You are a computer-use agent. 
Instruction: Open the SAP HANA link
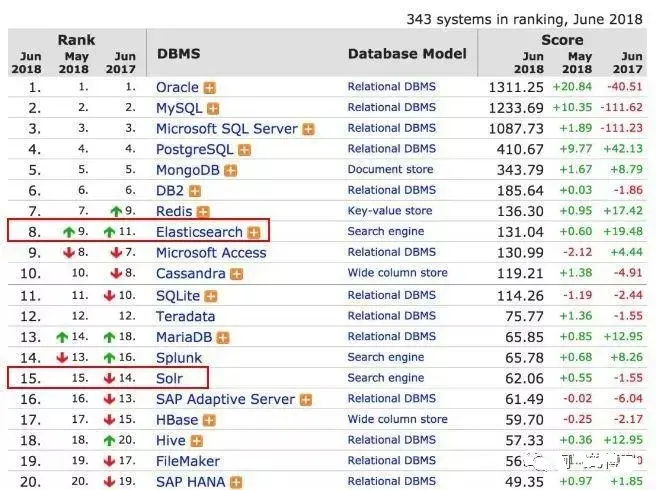tap(191, 482)
